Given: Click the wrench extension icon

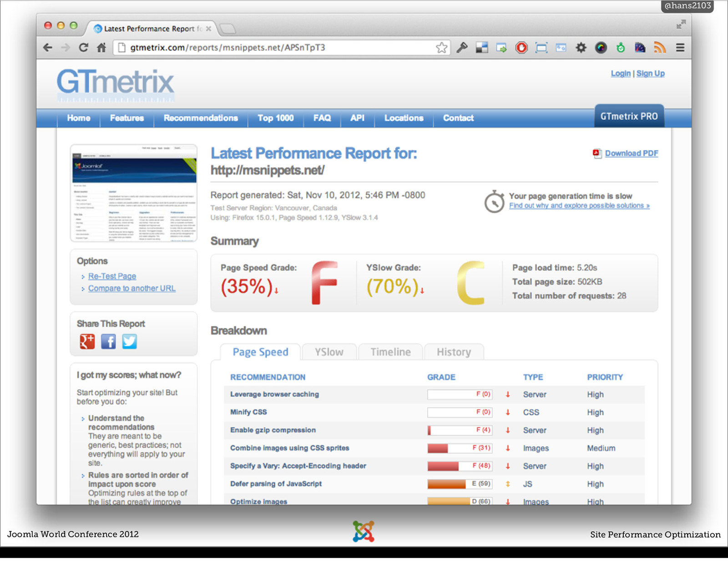Looking at the screenshot, I should (462, 47).
